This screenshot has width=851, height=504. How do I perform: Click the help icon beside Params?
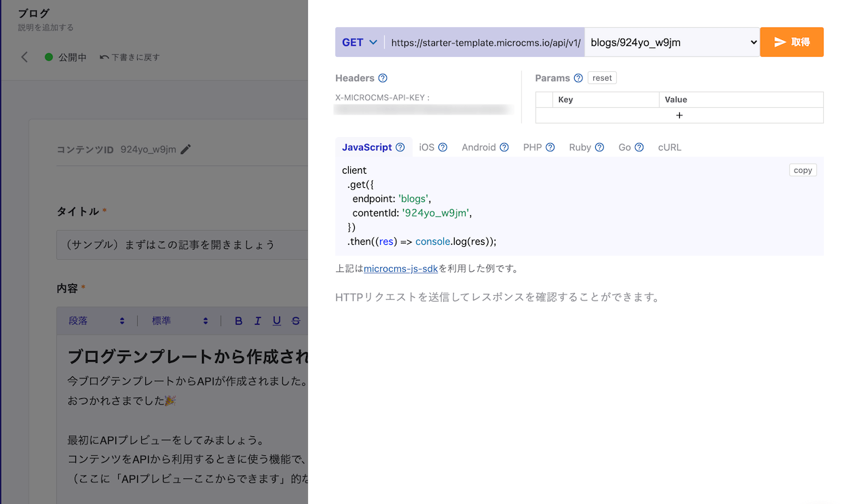pyautogui.click(x=578, y=78)
